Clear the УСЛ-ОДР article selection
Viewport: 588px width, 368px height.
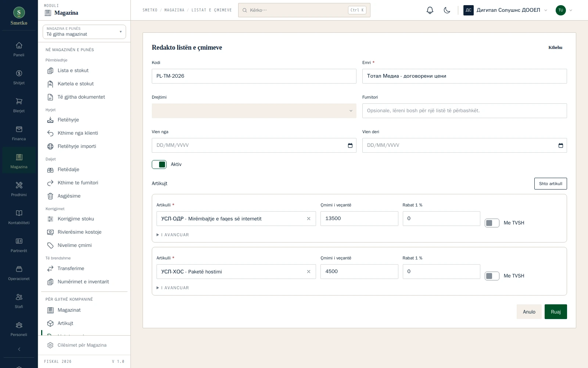pos(309,219)
